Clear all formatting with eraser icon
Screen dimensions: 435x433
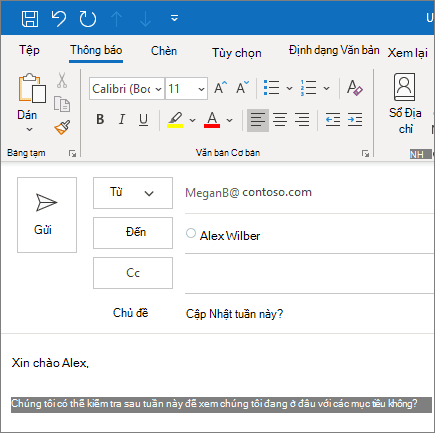tap(354, 88)
